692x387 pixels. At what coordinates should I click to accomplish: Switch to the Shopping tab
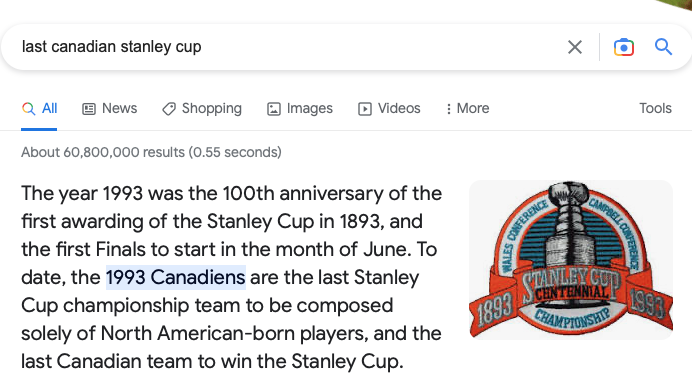coord(202,108)
